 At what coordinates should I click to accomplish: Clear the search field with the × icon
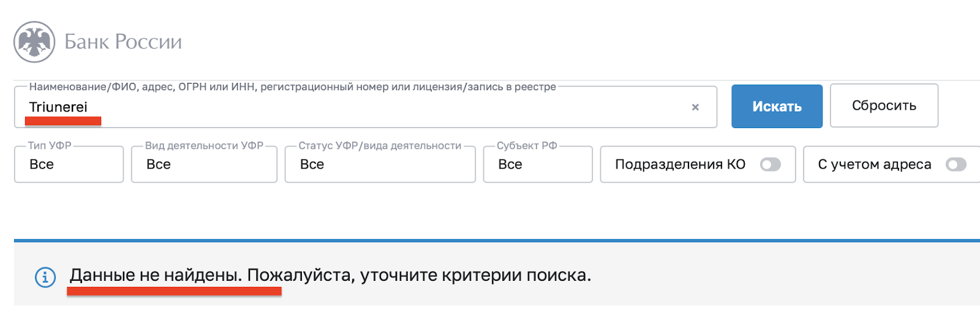(695, 107)
